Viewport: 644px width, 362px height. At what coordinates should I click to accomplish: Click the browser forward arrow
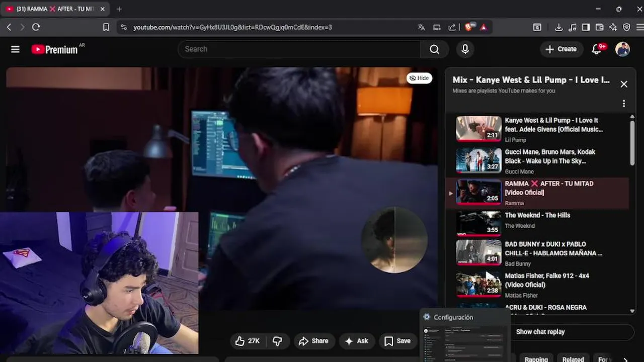(x=22, y=27)
